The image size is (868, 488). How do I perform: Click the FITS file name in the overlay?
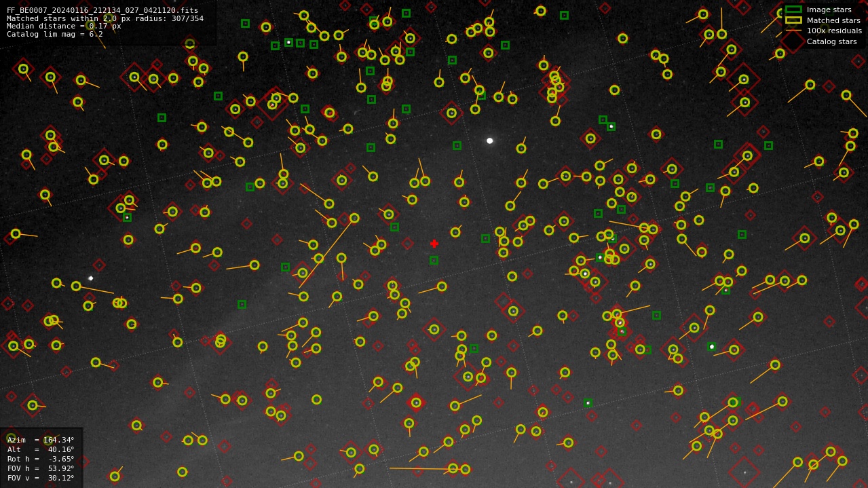(102, 10)
